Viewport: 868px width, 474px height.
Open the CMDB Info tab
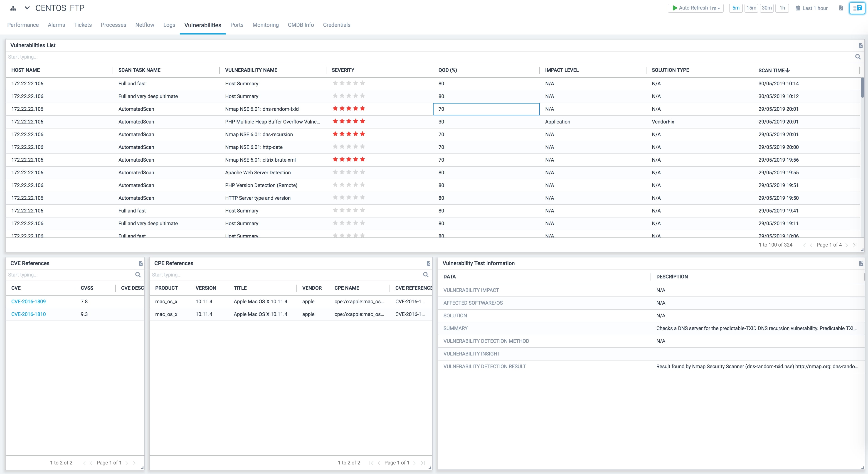click(x=301, y=25)
